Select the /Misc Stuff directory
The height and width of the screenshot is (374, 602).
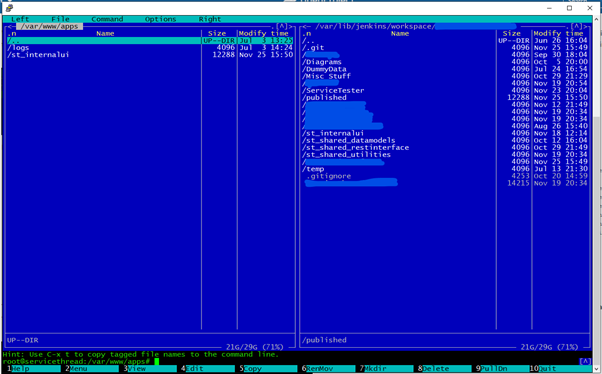click(x=445, y=76)
